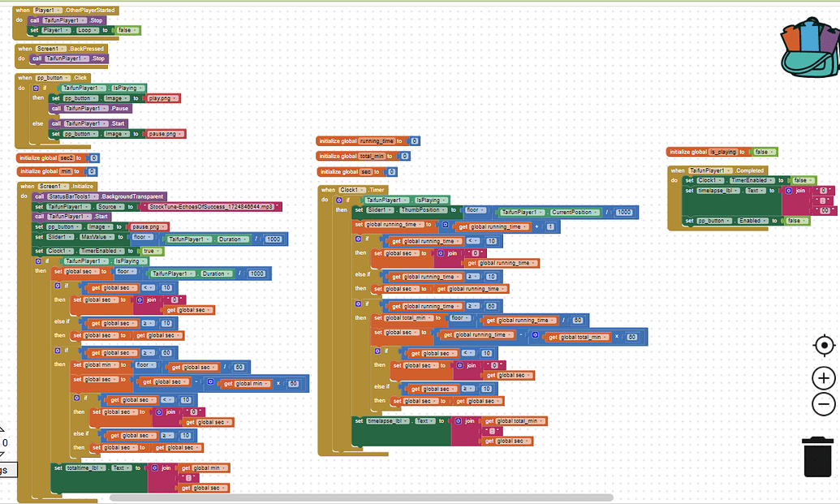The width and height of the screenshot is (840, 504).
Task: Open the TaifunPlayer1 dropdown in the IsPlaying block
Action: tap(406, 200)
